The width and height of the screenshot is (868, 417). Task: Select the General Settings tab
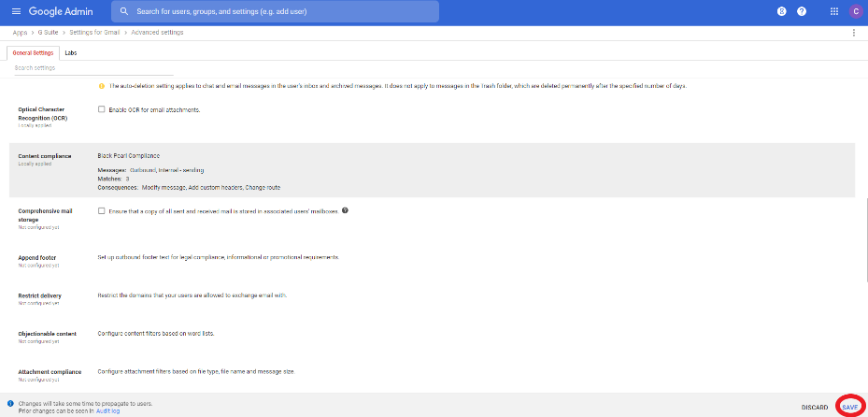34,53
